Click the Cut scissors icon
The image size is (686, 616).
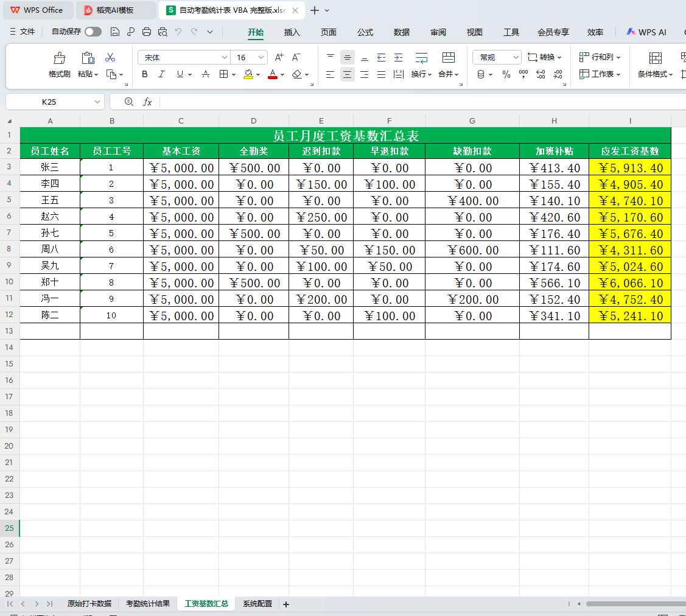pos(110,57)
